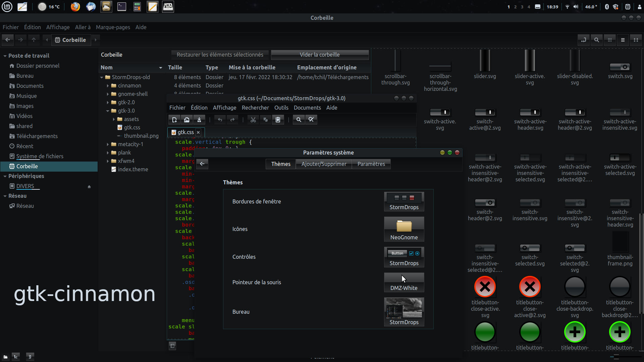Click Paste icon in text editor toolbar

(278, 120)
